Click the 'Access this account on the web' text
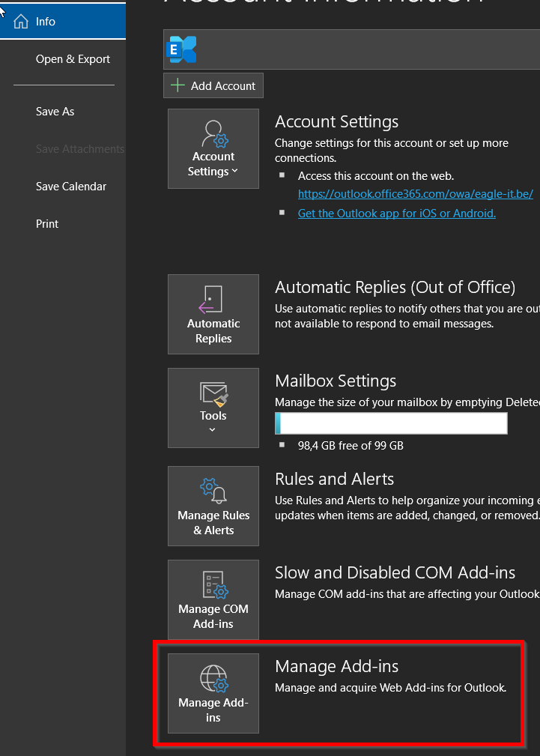This screenshot has width=540, height=756. pyautogui.click(x=376, y=175)
